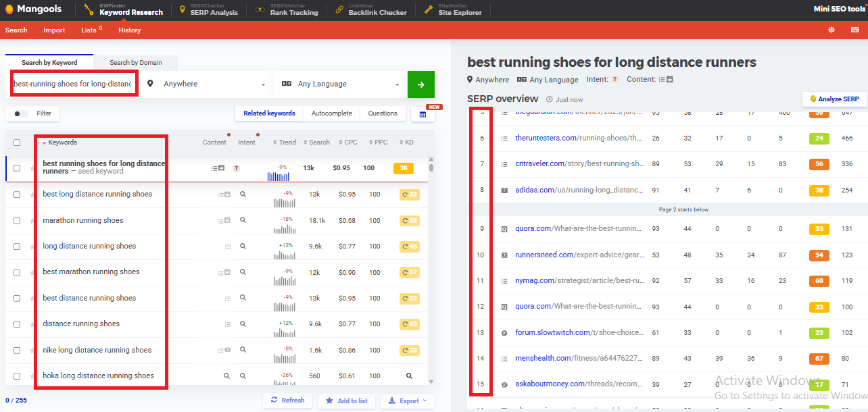The width and height of the screenshot is (868, 412).
Task: Click content type icons in seed keyword row
Action: pyautogui.click(x=218, y=168)
